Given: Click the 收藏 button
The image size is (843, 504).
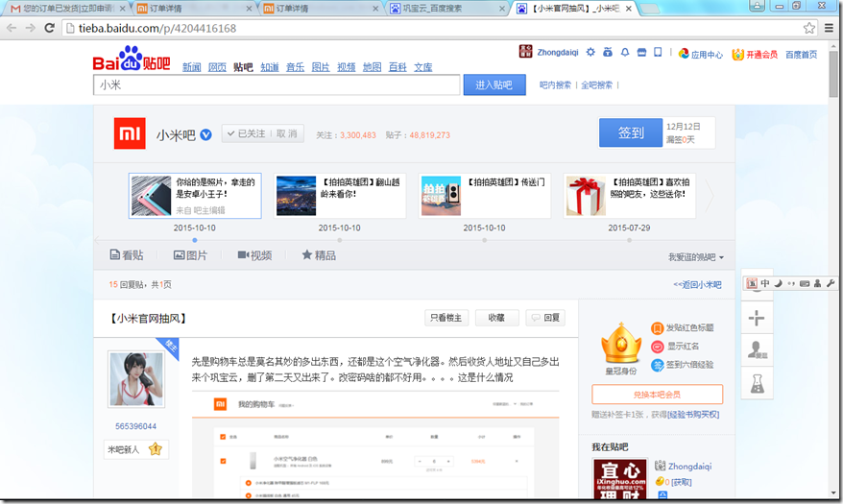Looking at the screenshot, I should [496, 318].
